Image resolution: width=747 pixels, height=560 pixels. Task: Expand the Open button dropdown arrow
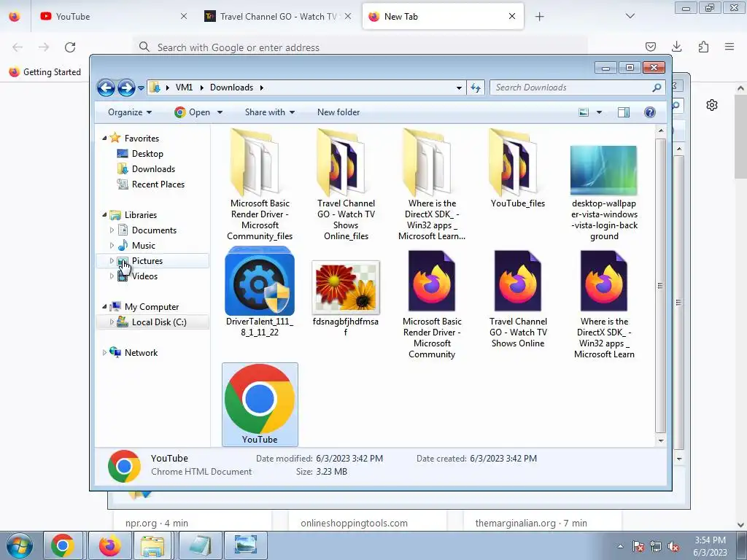pyautogui.click(x=220, y=112)
